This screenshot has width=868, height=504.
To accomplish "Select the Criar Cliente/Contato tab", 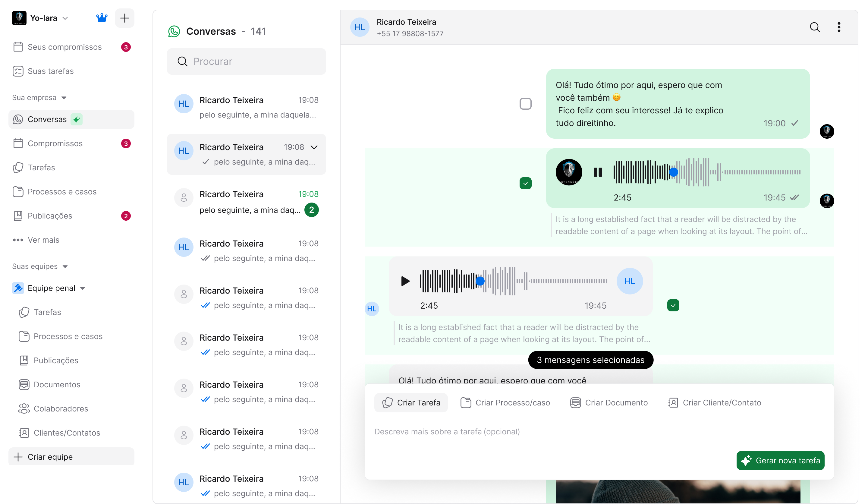I will tap(714, 403).
